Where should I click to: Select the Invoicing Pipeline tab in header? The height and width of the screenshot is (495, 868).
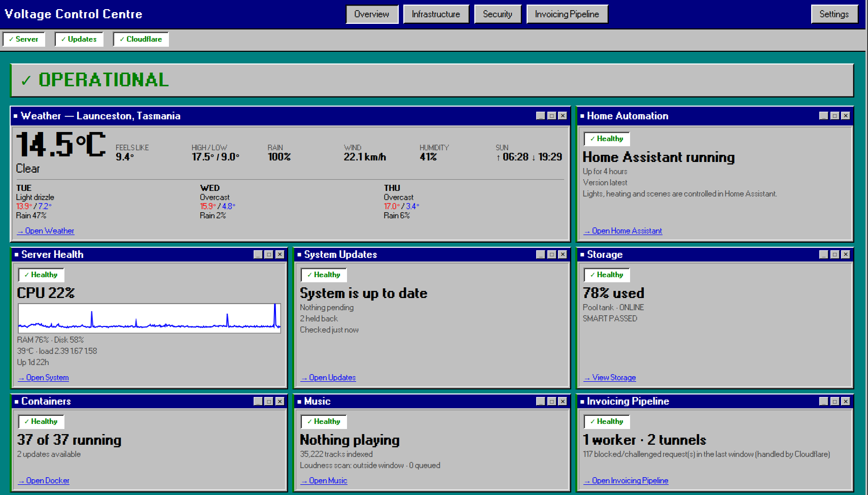click(567, 14)
